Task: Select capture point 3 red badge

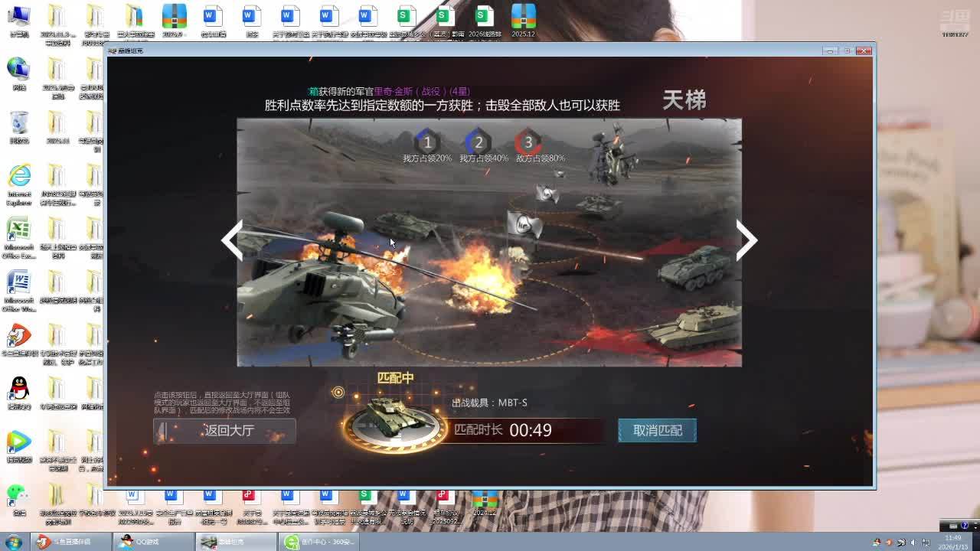Action: point(528,142)
